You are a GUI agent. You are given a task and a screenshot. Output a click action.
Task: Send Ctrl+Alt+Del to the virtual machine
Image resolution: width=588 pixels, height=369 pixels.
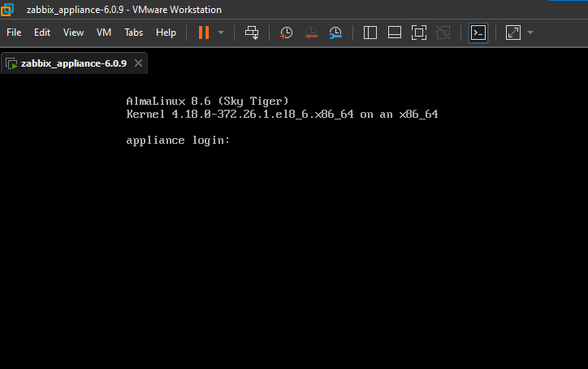pos(252,33)
